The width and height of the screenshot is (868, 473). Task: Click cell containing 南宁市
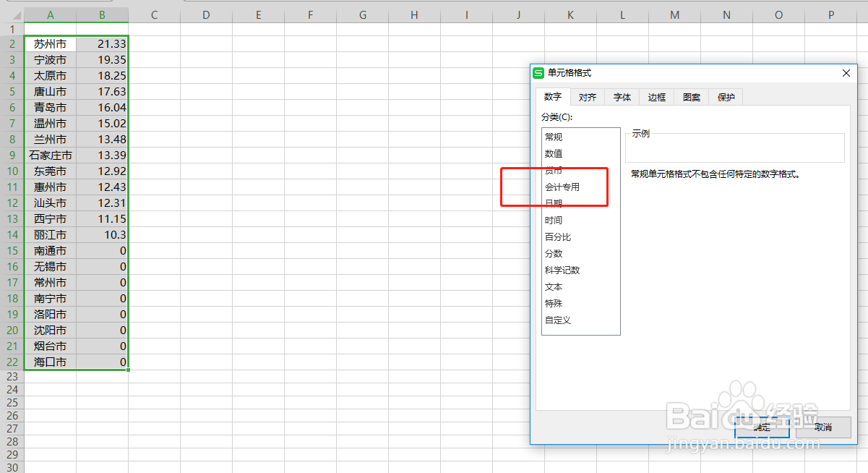[50, 298]
